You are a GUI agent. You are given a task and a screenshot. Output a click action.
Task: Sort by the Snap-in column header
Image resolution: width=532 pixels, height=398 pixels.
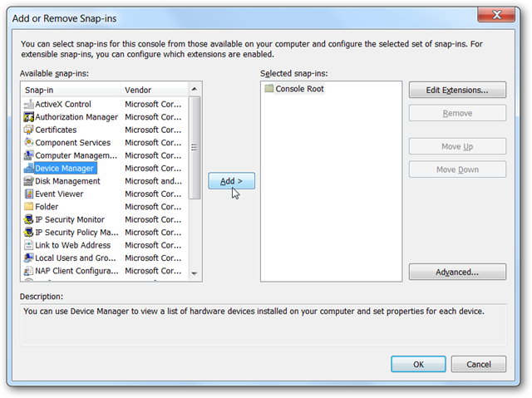coord(71,90)
